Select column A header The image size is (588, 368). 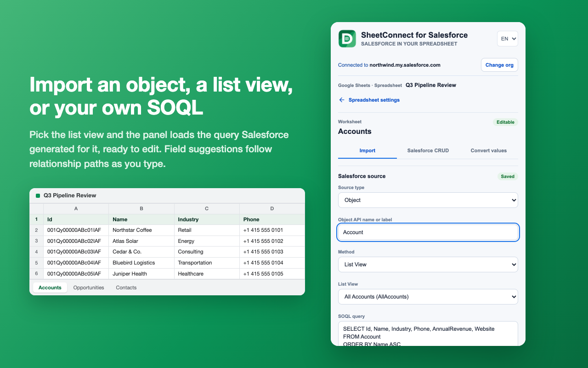76,209
